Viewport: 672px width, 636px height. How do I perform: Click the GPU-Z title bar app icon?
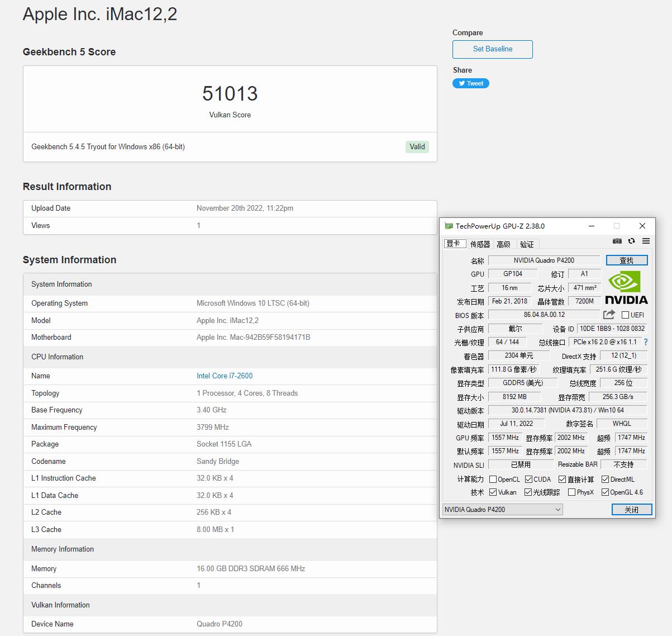coord(449,226)
